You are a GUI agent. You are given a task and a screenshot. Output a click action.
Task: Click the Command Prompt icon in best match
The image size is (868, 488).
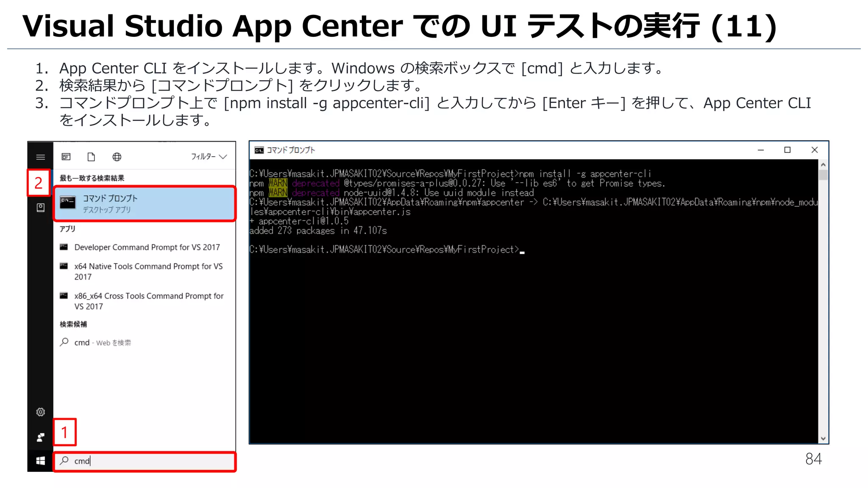pos(68,202)
